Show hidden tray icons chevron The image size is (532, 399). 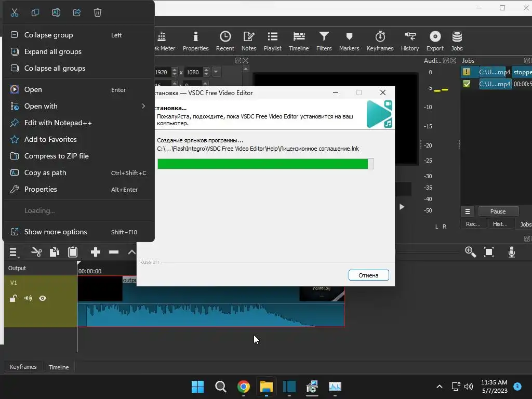(x=439, y=386)
